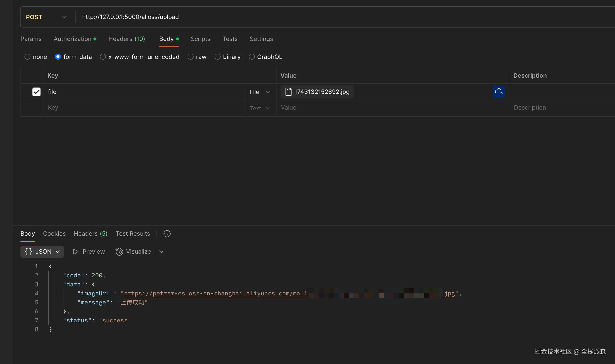
Task: Select the GraphQL radio button
Action: point(252,57)
